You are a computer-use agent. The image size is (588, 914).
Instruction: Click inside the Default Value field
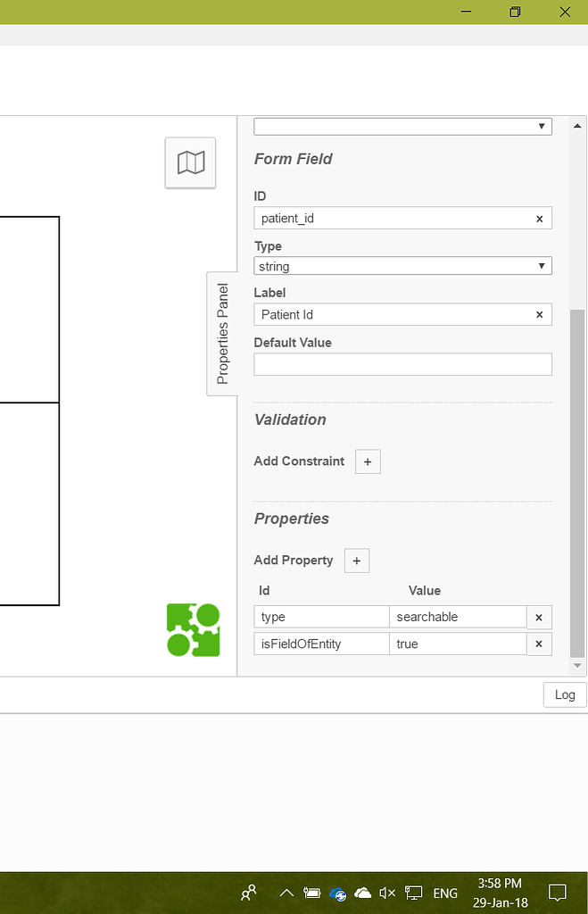point(402,364)
